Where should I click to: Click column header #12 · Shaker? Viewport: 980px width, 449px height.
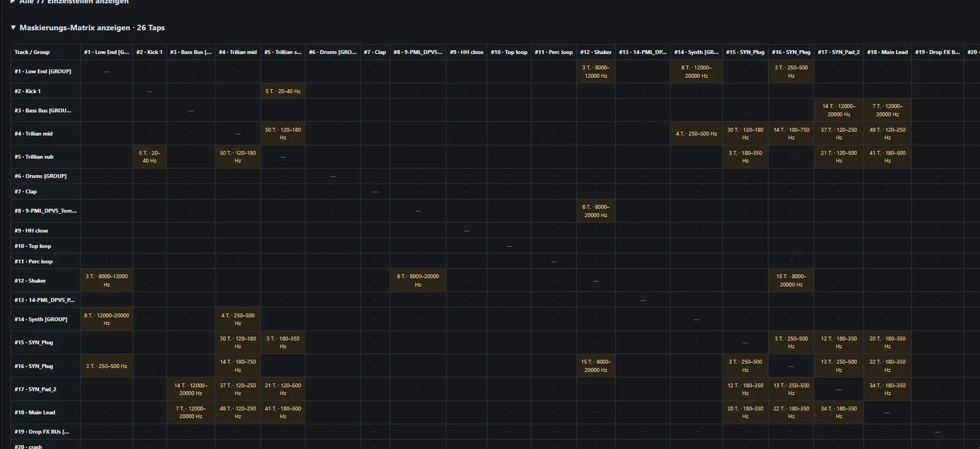[x=596, y=52]
